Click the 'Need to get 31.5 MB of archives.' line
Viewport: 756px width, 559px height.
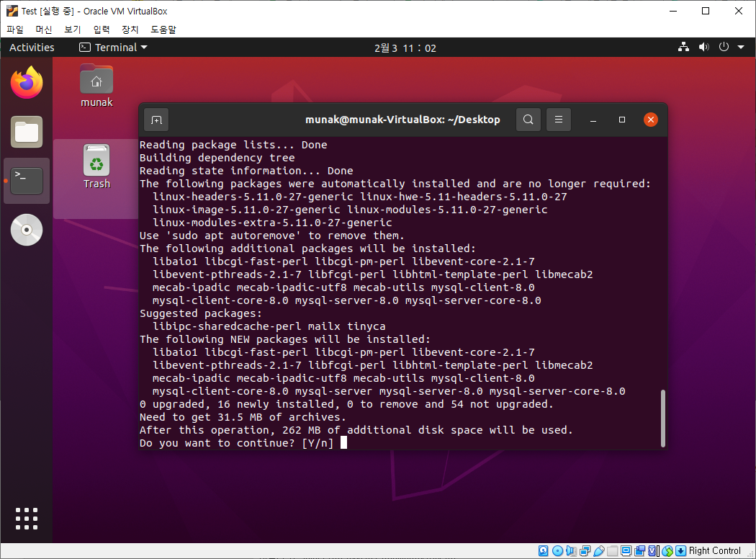(243, 416)
